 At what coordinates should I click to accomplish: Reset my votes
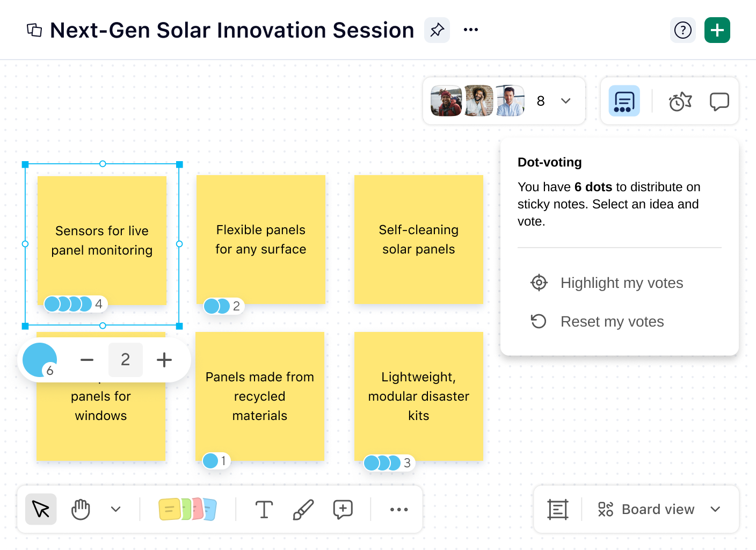coord(612,321)
